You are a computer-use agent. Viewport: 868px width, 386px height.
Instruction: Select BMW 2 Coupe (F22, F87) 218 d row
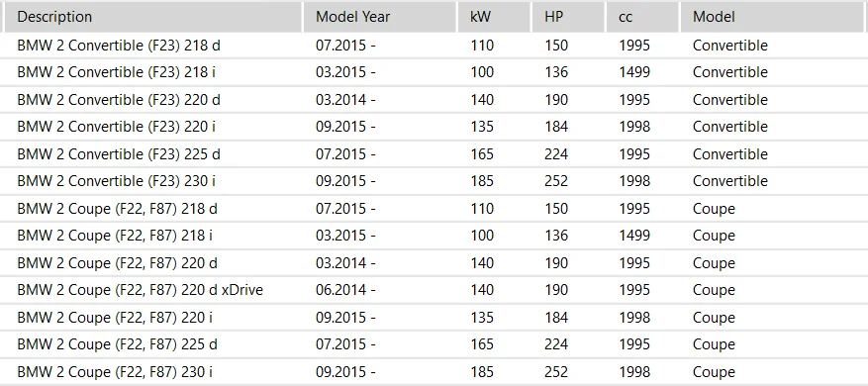[434, 209]
